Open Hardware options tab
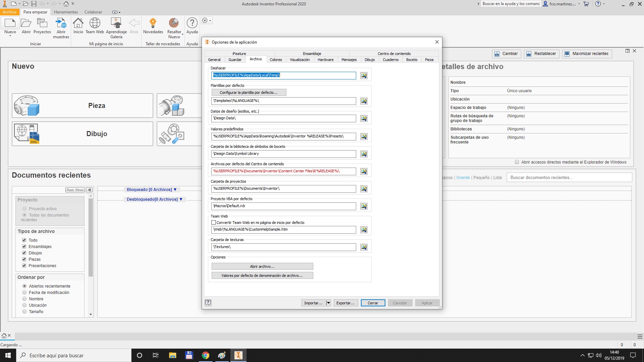Viewport: 644px width, 362px height. click(325, 60)
